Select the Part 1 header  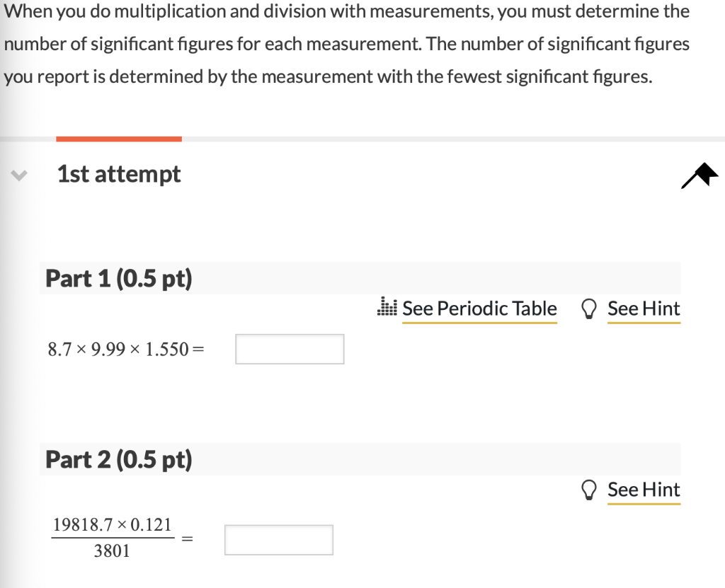click(x=119, y=278)
